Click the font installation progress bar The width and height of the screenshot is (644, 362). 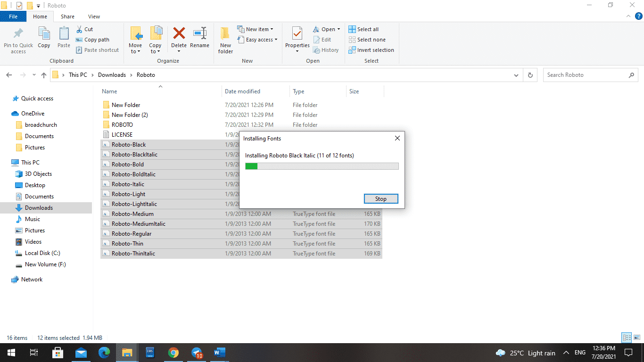322,166
